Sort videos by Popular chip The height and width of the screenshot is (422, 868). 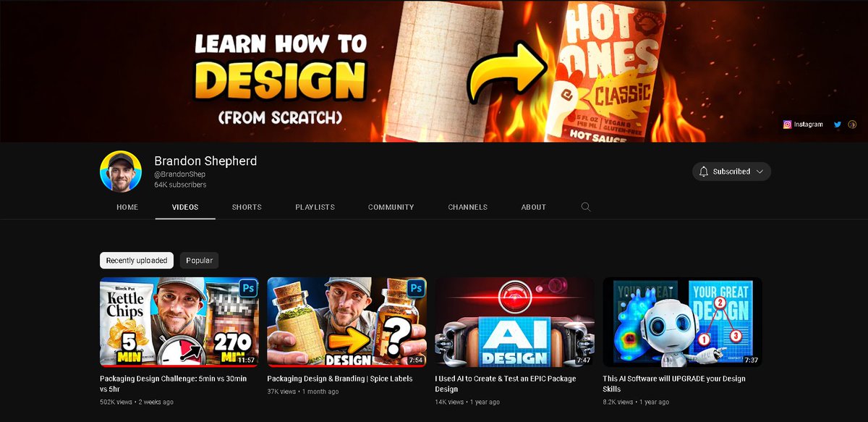pos(200,261)
